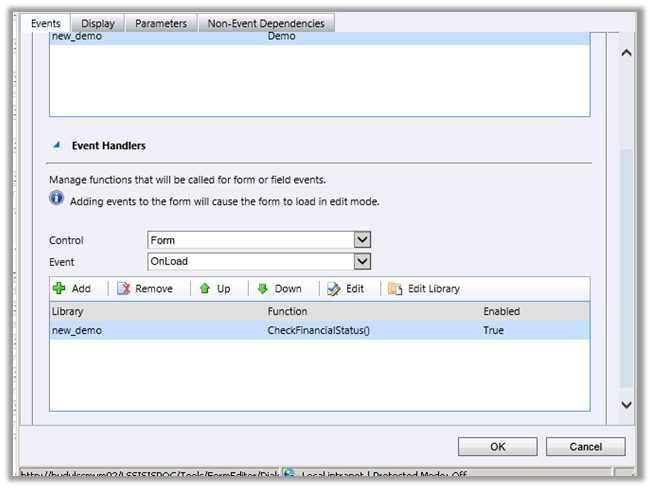This screenshot has height=488, width=650.
Task: Move handler Up with green arrow
Action: tap(204, 289)
